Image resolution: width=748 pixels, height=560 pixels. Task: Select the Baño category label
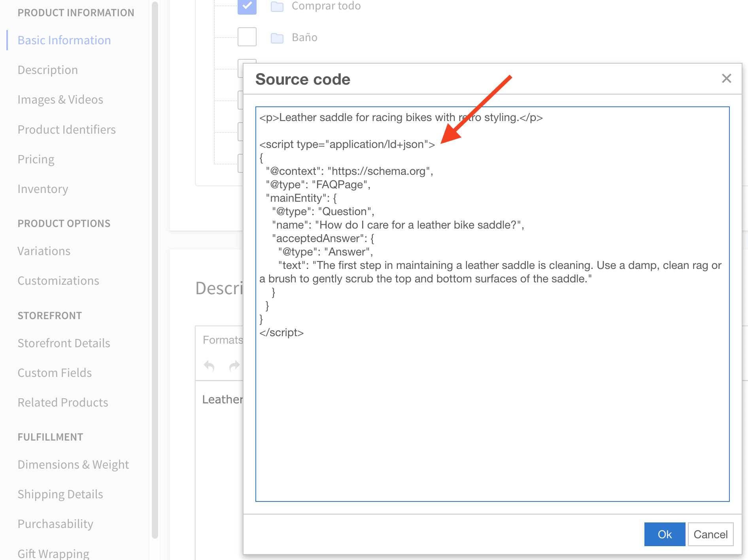tap(304, 38)
